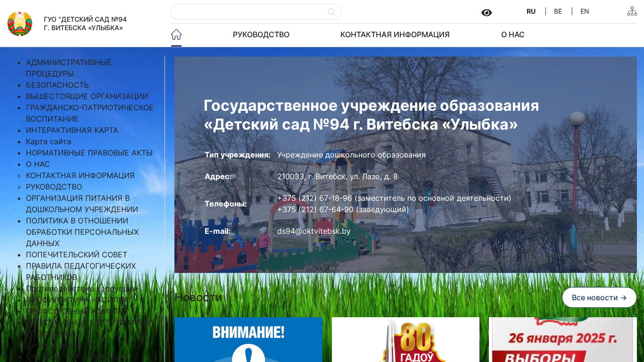The height and width of the screenshot is (362, 644).
Task: Open the БЕЗОПАСНОСТЬ sidebar link
Action: coord(58,85)
